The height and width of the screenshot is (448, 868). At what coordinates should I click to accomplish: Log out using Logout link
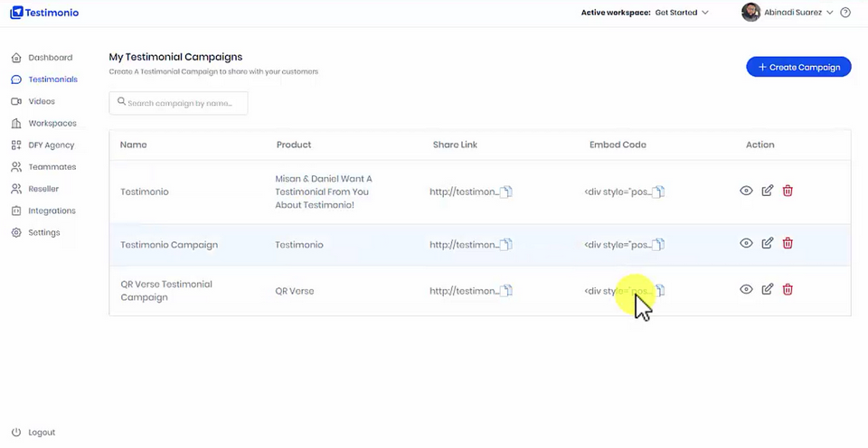tap(33, 433)
